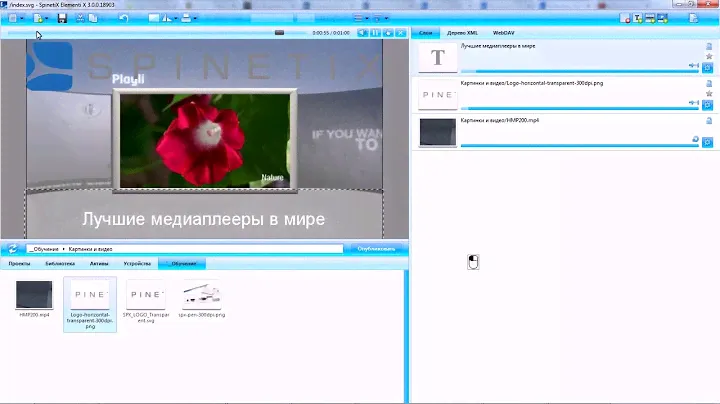Open settings gear for the text layer

[x=707, y=68]
